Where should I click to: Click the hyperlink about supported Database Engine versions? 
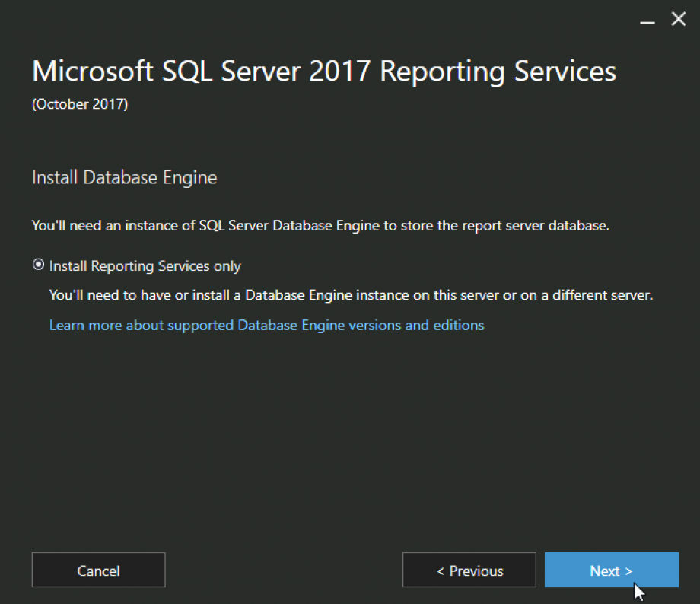pyautogui.click(x=266, y=325)
